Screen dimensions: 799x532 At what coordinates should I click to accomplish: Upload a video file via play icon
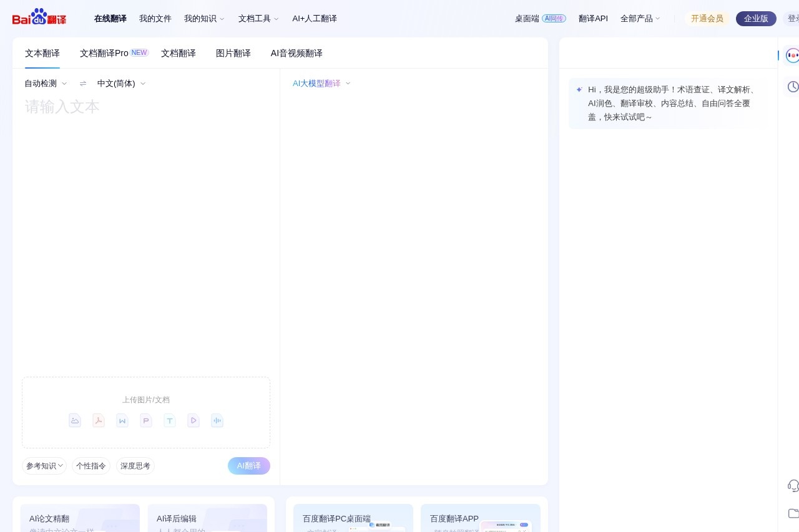pos(194,420)
